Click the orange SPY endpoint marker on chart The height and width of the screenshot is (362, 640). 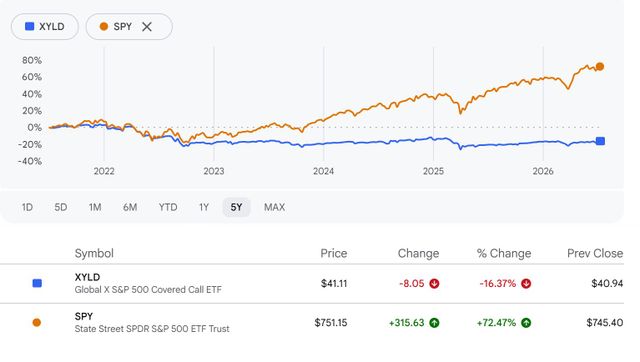point(600,67)
